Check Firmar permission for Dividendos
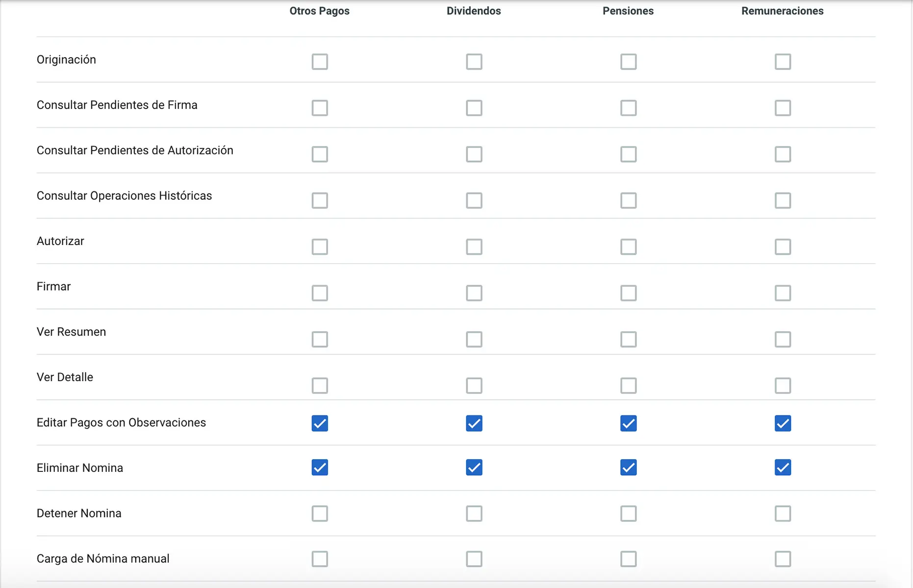The image size is (913, 588). tap(474, 293)
